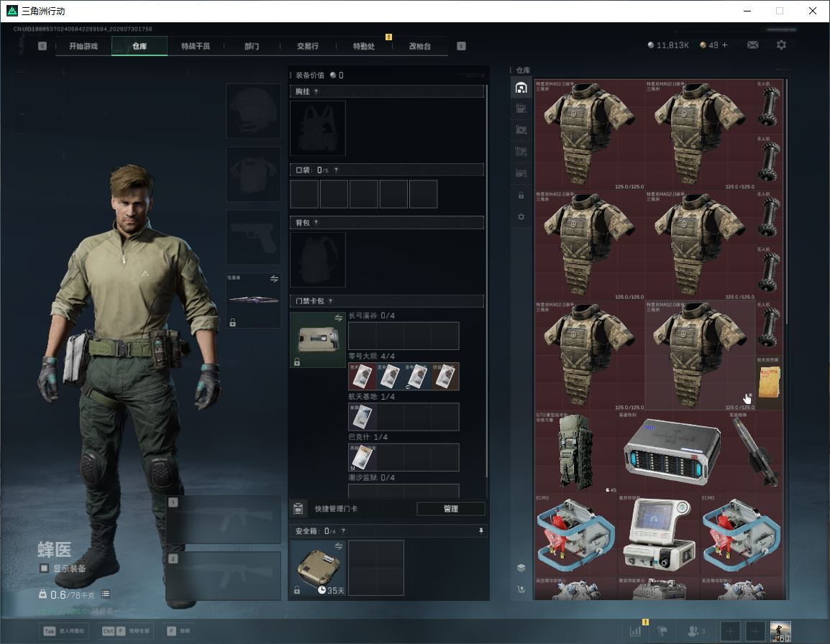The width and height of the screenshot is (830, 644).
Task: Open carry weight details list icon
Action: pyautogui.click(x=106, y=594)
